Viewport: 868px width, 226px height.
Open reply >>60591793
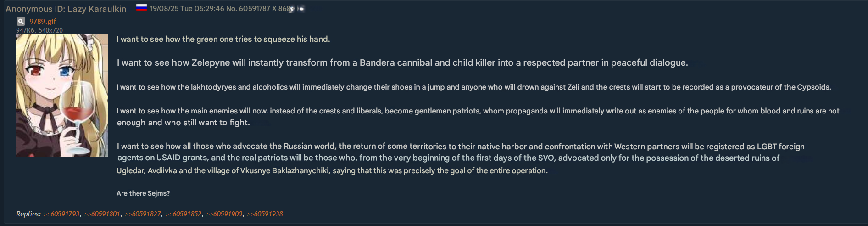(x=61, y=214)
